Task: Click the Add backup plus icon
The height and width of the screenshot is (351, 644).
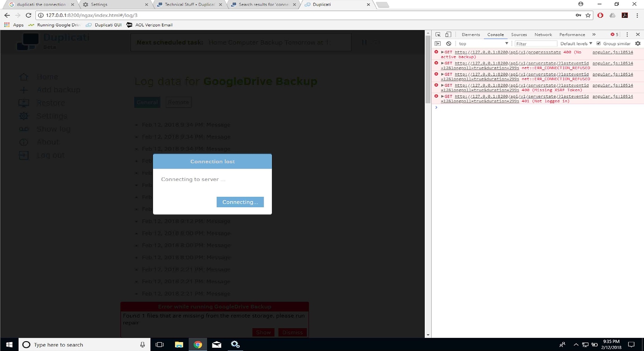Action: [x=24, y=90]
